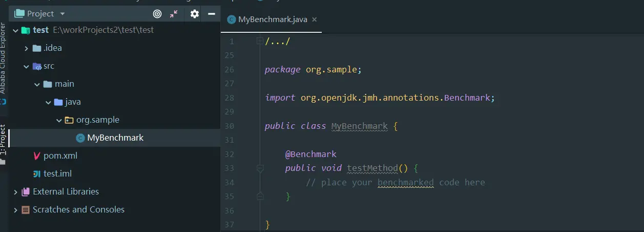Image resolution: width=644 pixels, height=232 pixels.
Task: Collapse the src folder
Action: (x=26, y=66)
